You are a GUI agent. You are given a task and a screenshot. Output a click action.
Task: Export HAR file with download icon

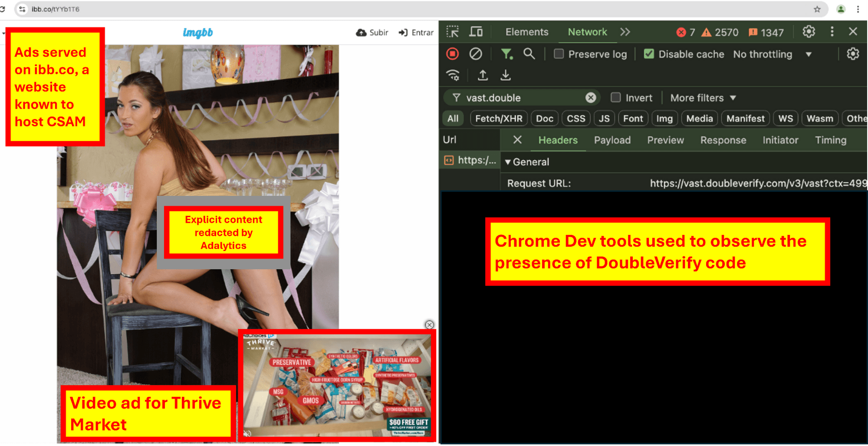point(505,75)
